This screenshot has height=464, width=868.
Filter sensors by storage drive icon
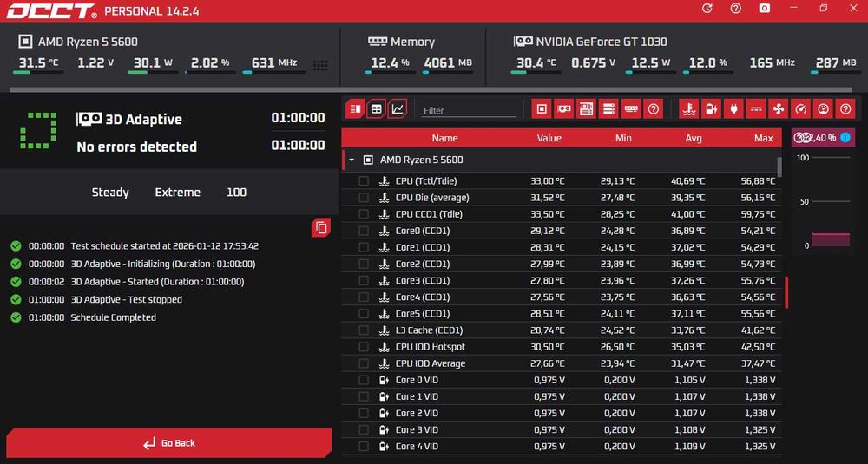click(608, 109)
